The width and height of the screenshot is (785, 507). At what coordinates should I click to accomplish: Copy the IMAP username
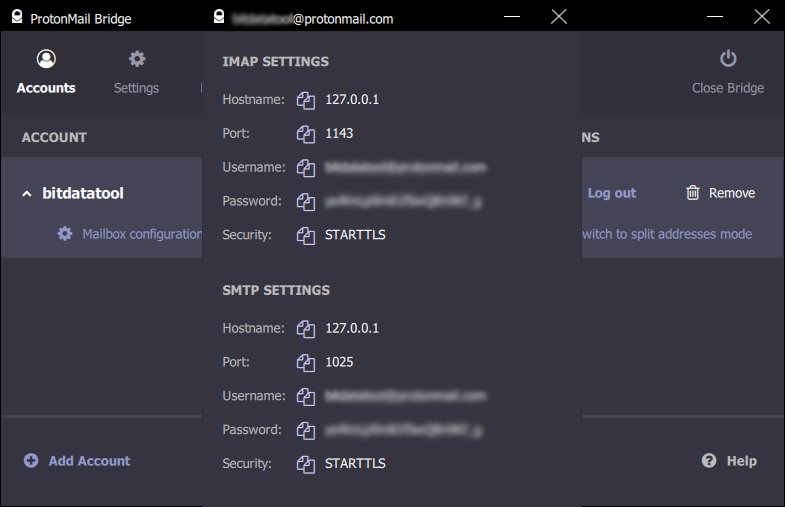point(305,168)
